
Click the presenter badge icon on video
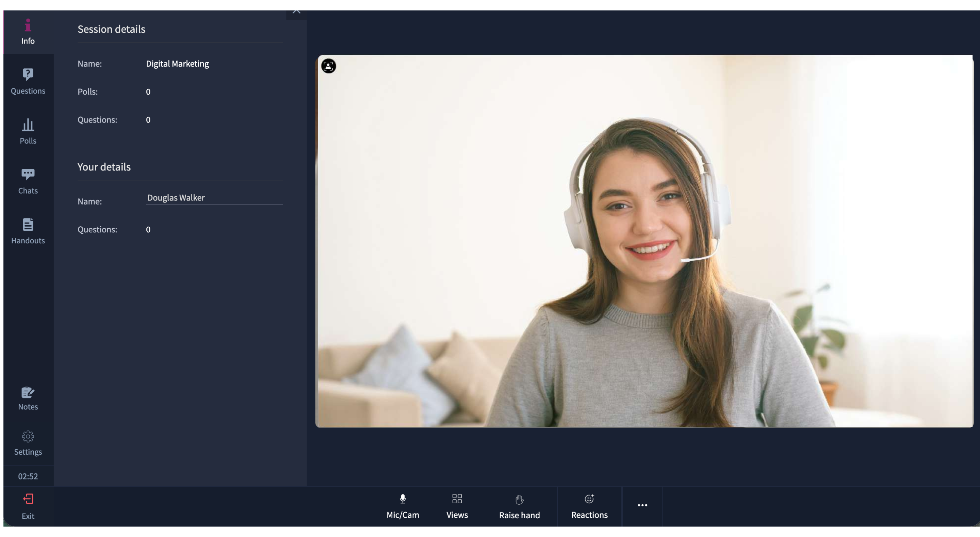click(x=328, y=66)
